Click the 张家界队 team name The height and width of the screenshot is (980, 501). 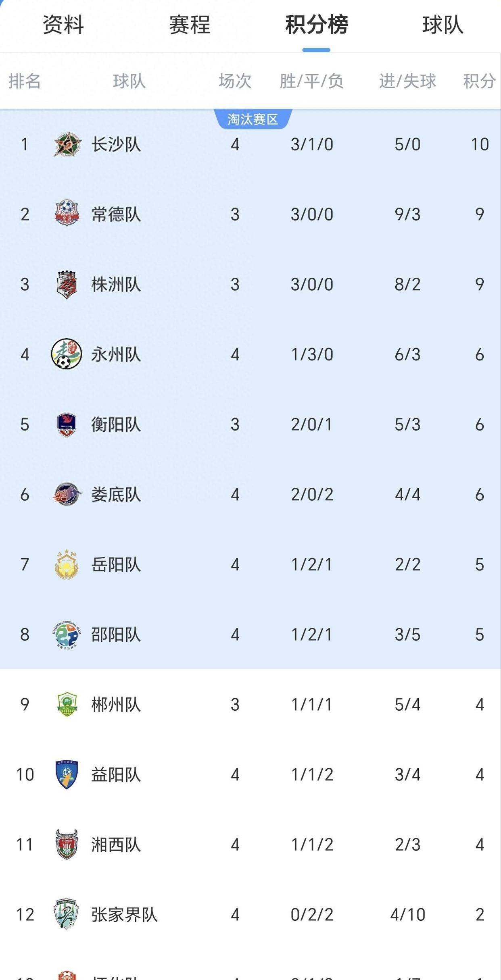(x=124, y=915)
